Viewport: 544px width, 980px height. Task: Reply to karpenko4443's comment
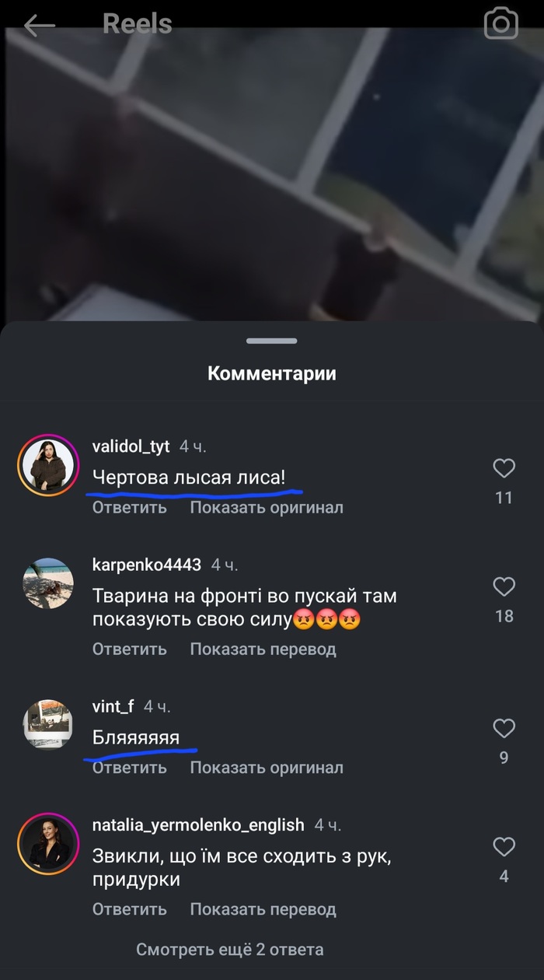tap(130, 649)
